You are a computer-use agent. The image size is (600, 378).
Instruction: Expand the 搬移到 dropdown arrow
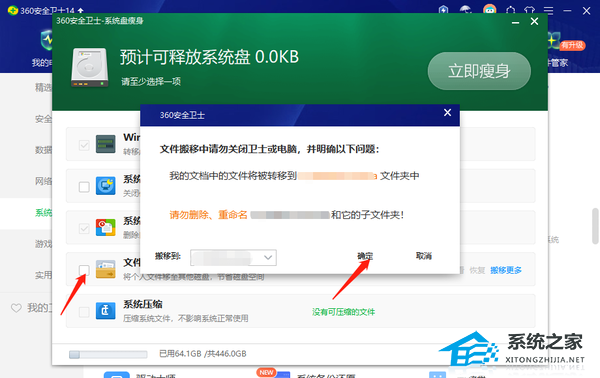tap(268, 257)
